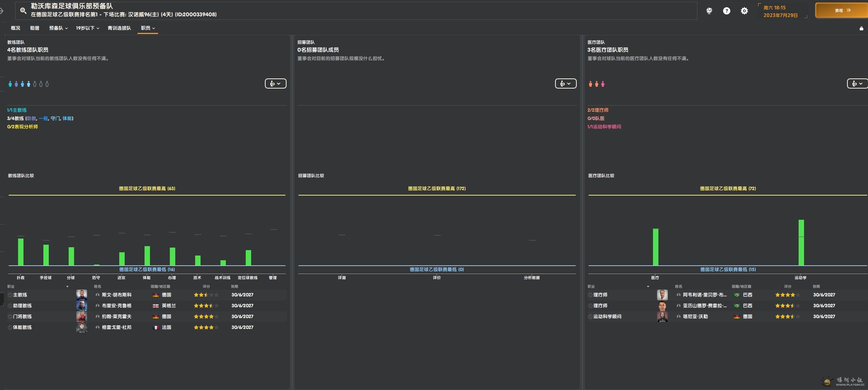Click 亚历山德罗·费雷拉 info icon beside name

(x=679, y=306)
